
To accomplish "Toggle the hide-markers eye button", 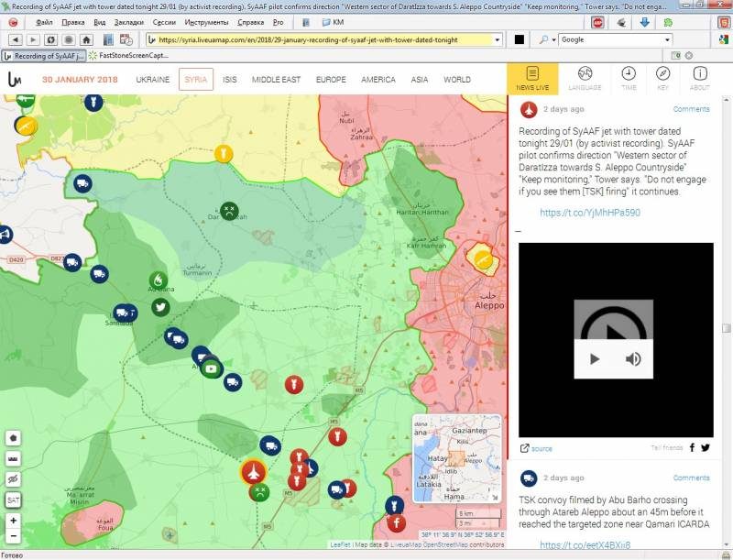I will point(14,478).
